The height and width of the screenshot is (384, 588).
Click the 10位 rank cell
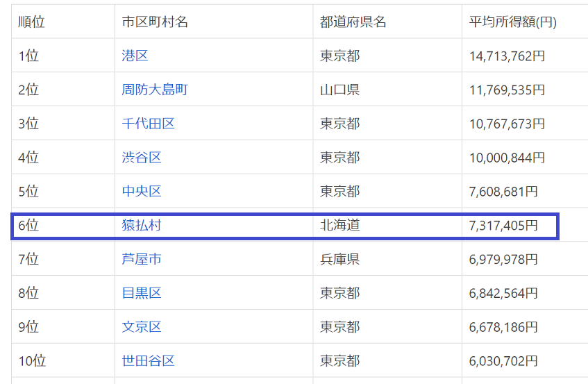[x=32, y=361]
